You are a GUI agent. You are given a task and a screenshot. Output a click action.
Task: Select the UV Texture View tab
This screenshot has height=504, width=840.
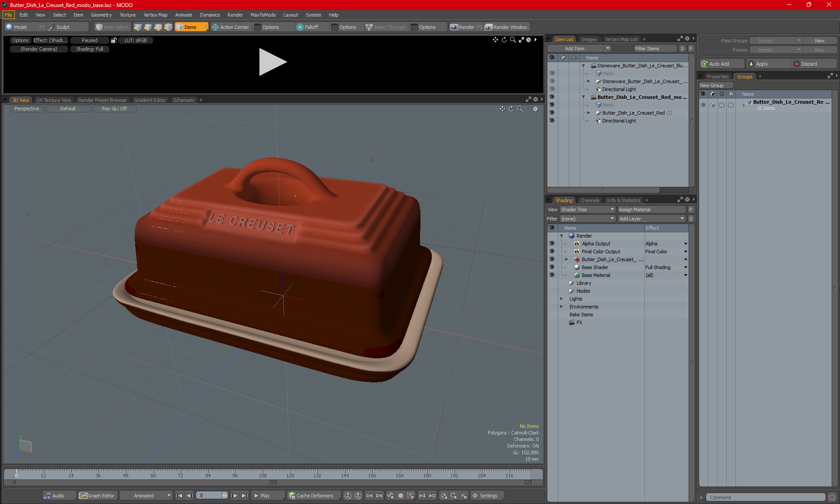[53, 100]
